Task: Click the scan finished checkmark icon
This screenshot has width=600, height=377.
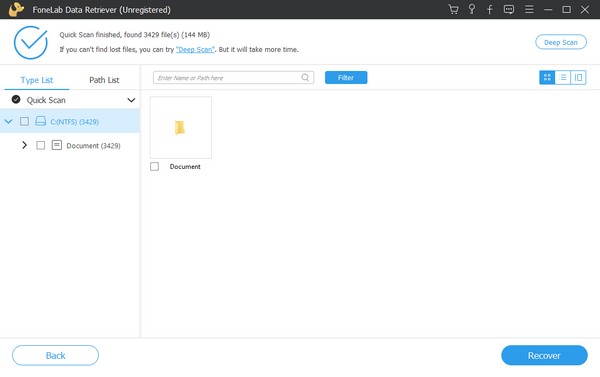Action: [31, 42]
